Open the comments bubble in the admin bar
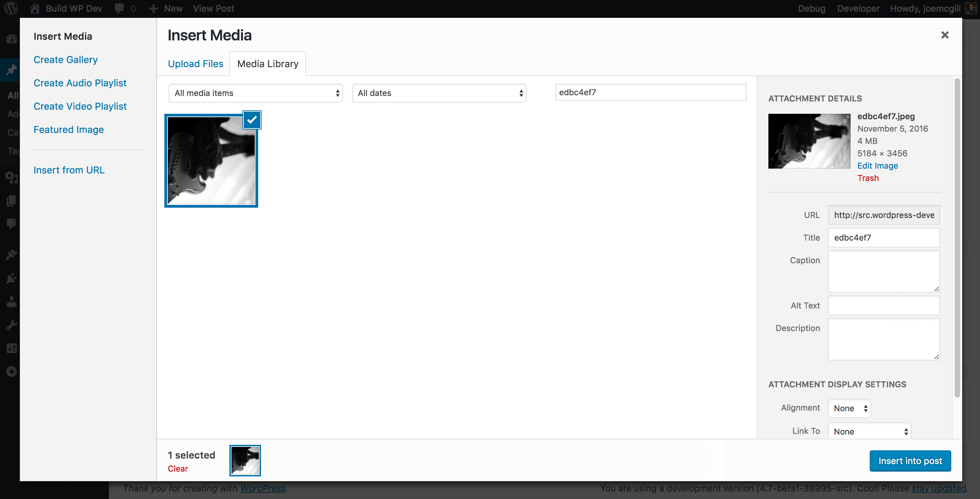Viewport: 980px width, 499px height. pos(120,8)
